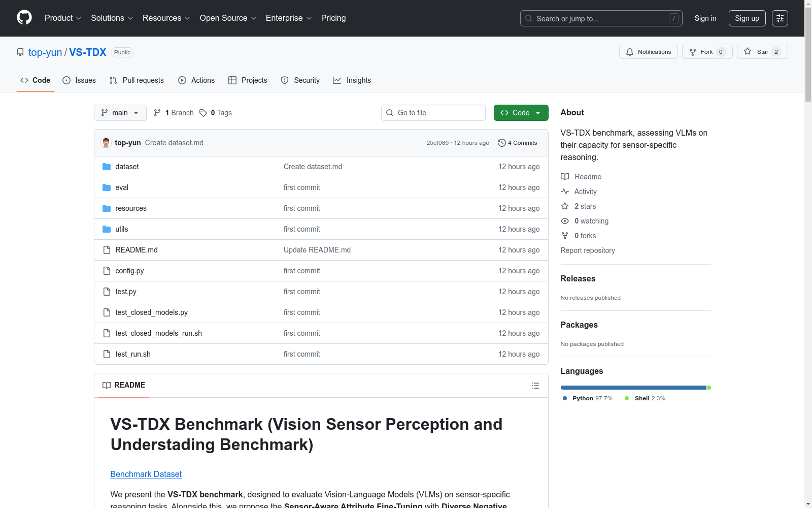Click the commits history clock icon

(x=502, y=143)
